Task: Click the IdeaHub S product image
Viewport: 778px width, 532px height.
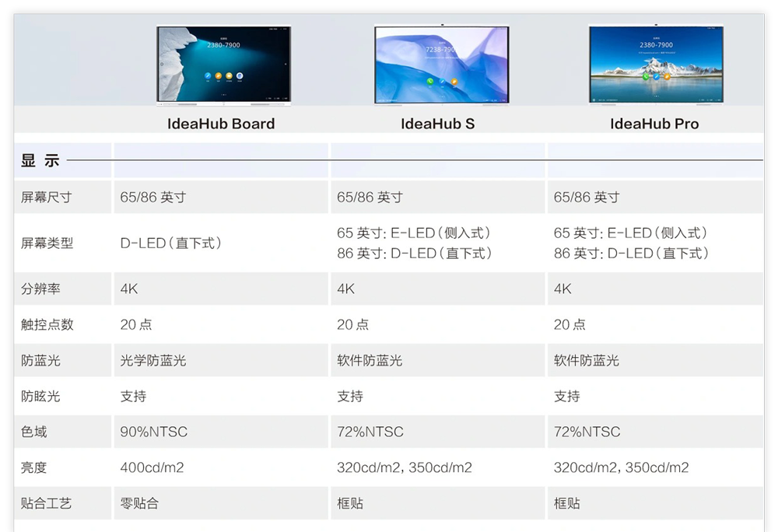Action: [x=442, y=65]
